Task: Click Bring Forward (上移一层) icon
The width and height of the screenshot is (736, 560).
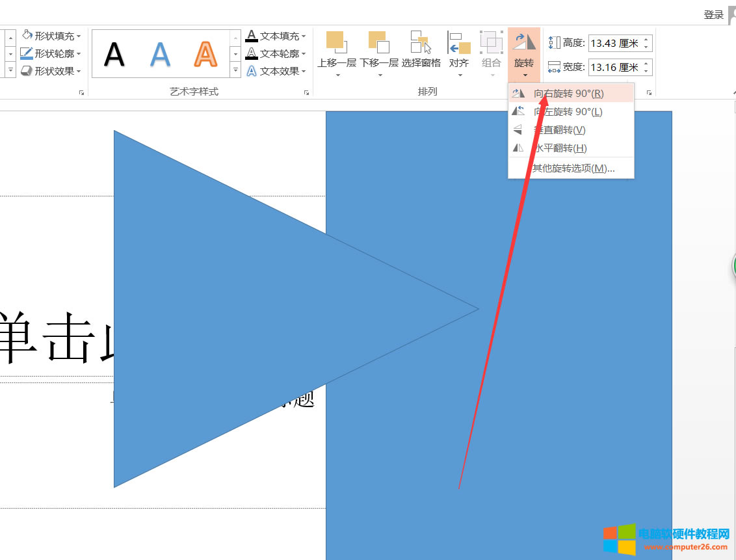Action: (x=335, y=42)
